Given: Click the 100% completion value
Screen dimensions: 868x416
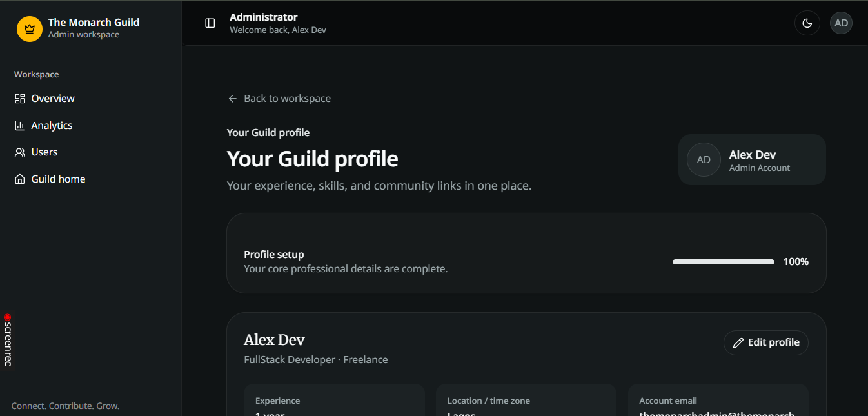Looking at the screenshot, I should pyautogui.click(x=796, y=262).
